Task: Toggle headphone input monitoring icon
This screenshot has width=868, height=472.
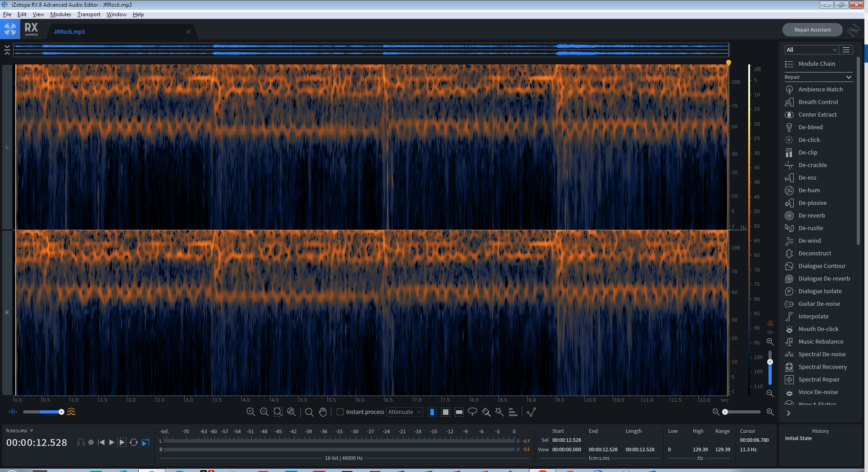Action: point(81,442)
